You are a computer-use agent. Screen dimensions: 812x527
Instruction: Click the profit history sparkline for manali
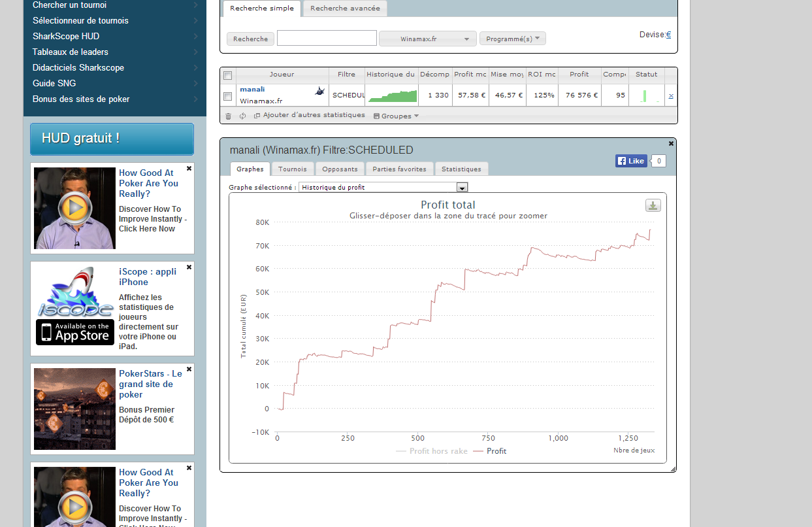pyautogui.click(x=393, y=95)
